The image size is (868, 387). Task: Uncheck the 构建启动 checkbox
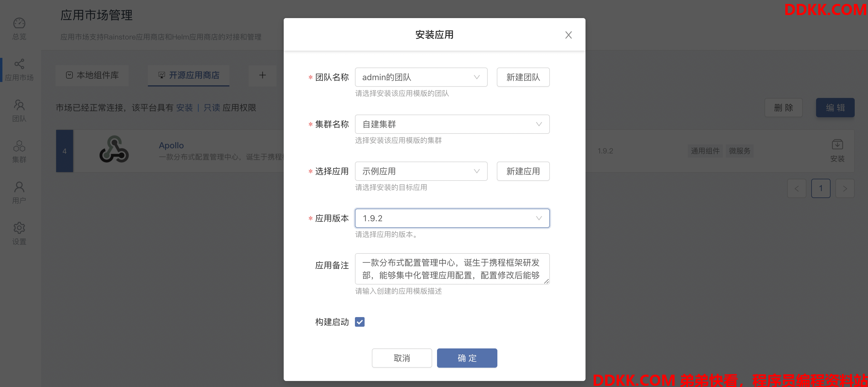click(360, 322)
